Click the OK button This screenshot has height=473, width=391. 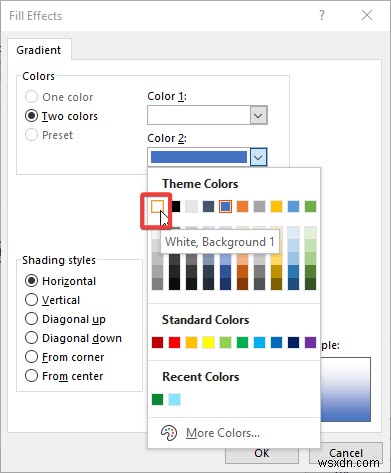click(262, 453)
